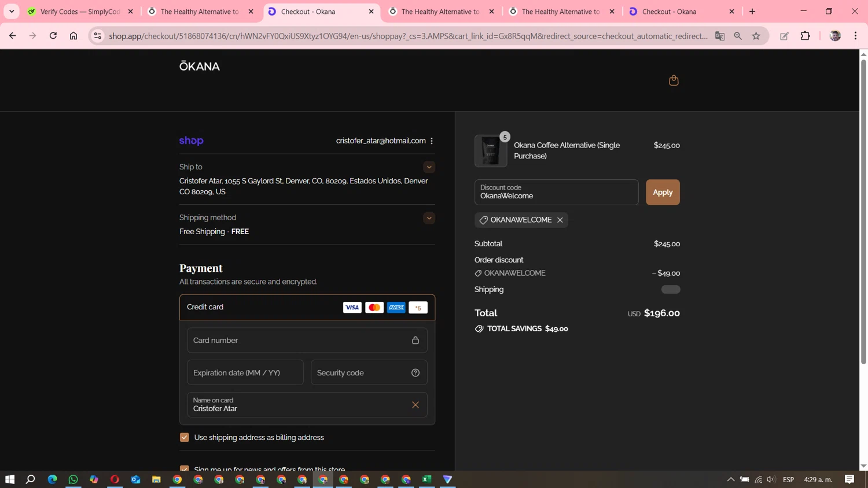Click the American Express icon
Image resolution: width=868 pixels, height=488 pixels.
click(396, 308)
